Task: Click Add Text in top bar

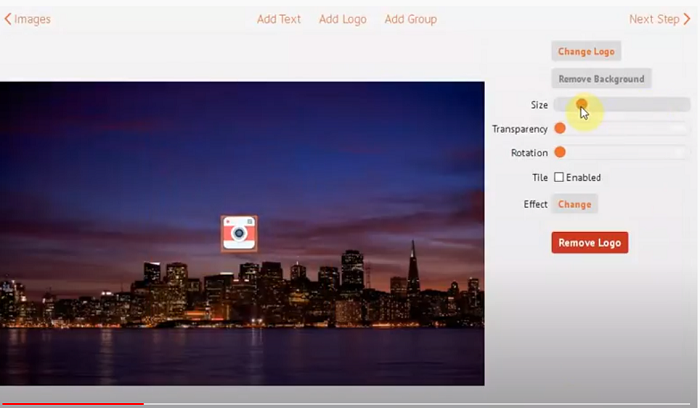Action: 279,19
